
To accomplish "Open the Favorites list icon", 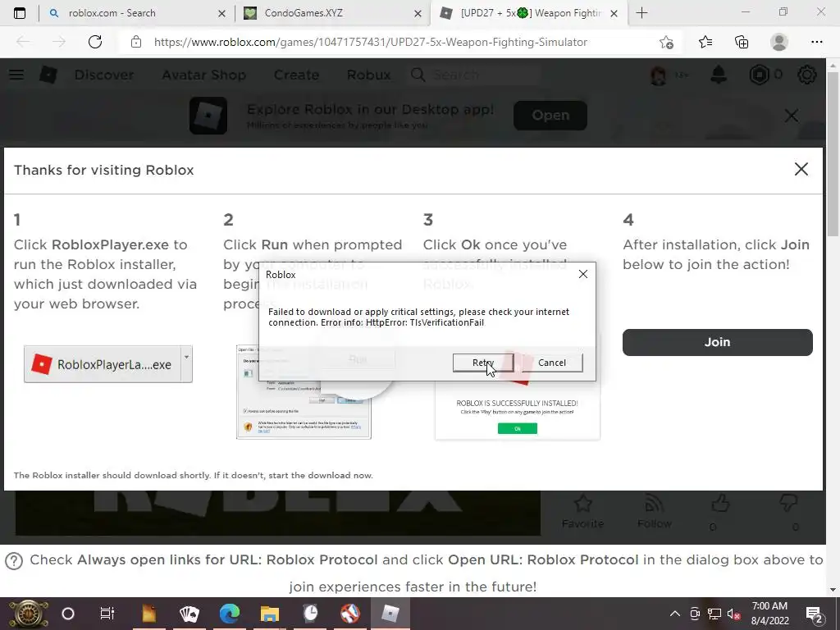I will pyautogui.click(x=705, y=42).
